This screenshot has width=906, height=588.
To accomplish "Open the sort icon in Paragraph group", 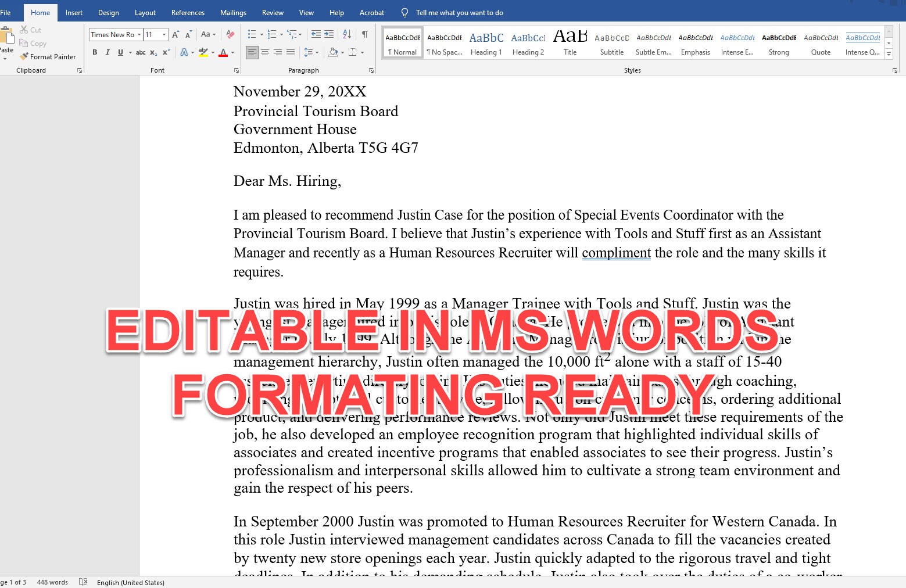I will (x=347, y=34).
